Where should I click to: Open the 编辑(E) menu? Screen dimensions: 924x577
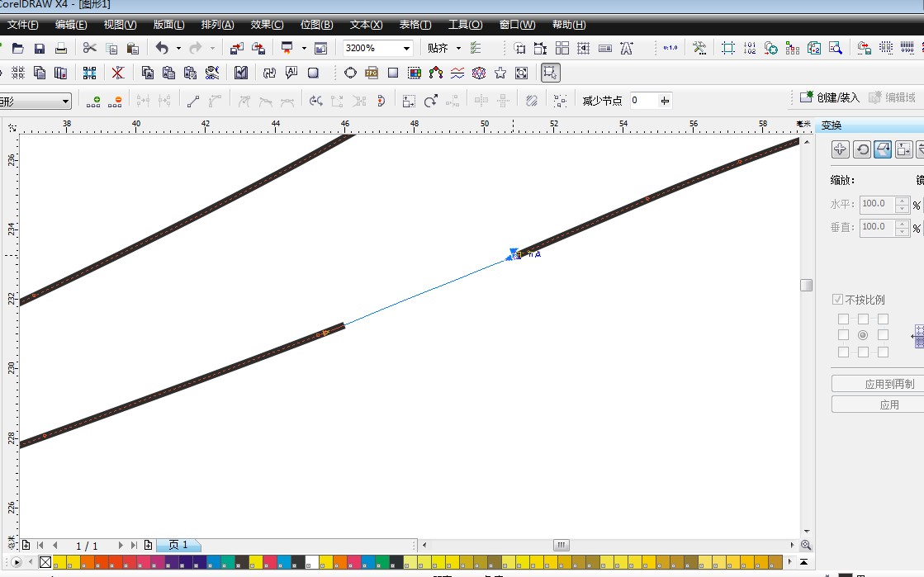(71, 25)
